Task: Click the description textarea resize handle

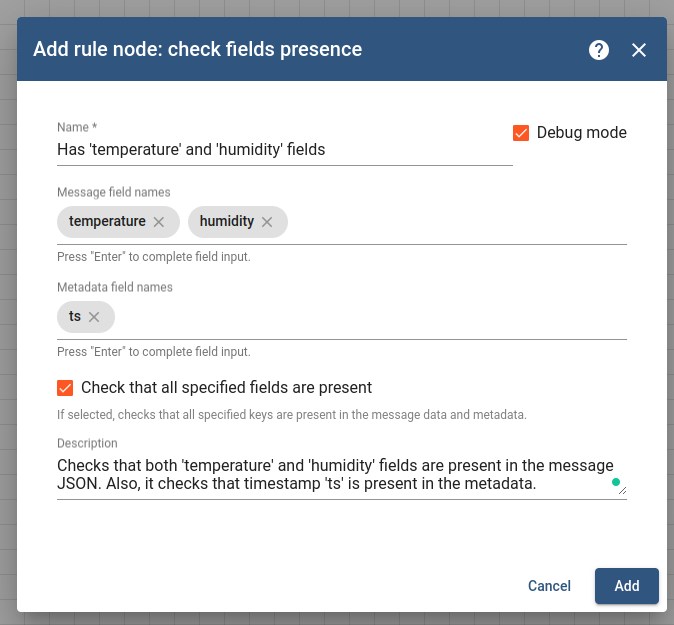Action: coord(622,490)
